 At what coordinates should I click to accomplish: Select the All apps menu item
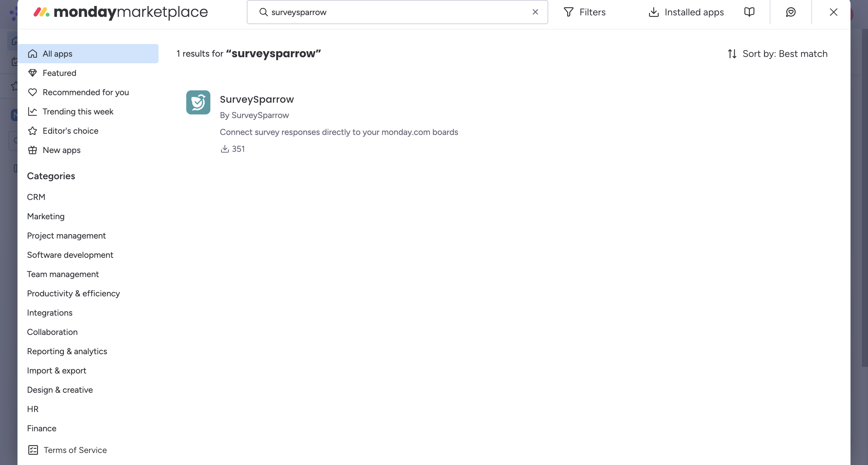click(x=57, y=54)
